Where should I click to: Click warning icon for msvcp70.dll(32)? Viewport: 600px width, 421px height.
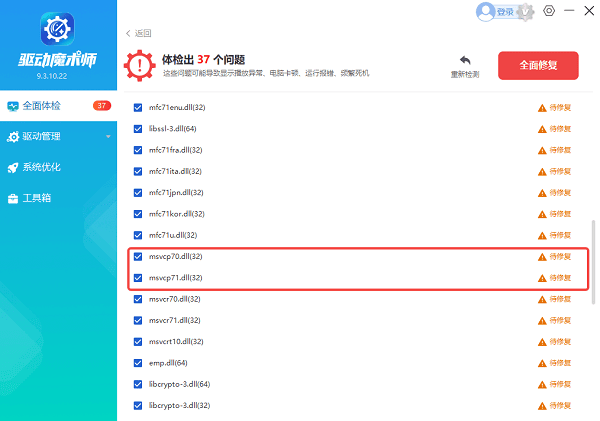point(542,257)
